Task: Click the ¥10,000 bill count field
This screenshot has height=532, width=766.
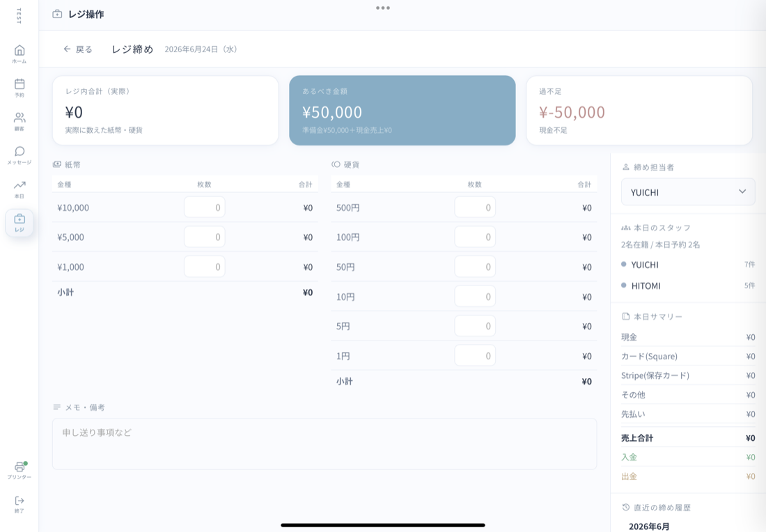Action: [x=204, y=207]
